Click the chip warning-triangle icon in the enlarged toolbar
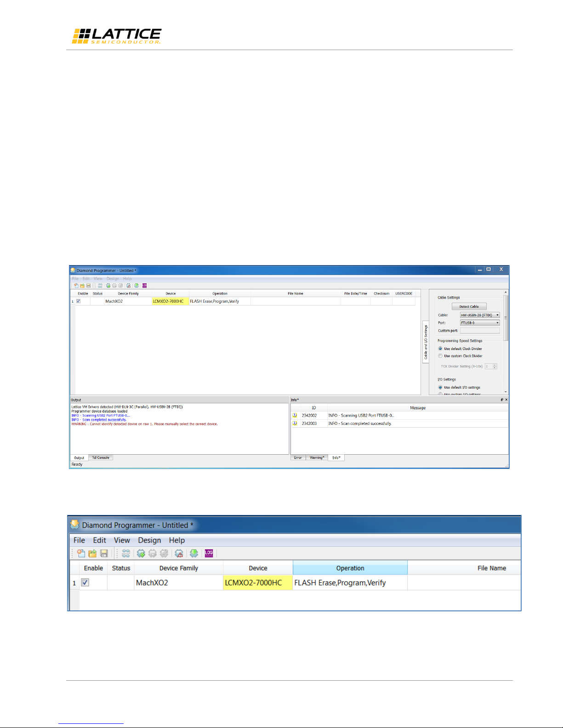Viewport: 563px width, 728px height. 179,553
